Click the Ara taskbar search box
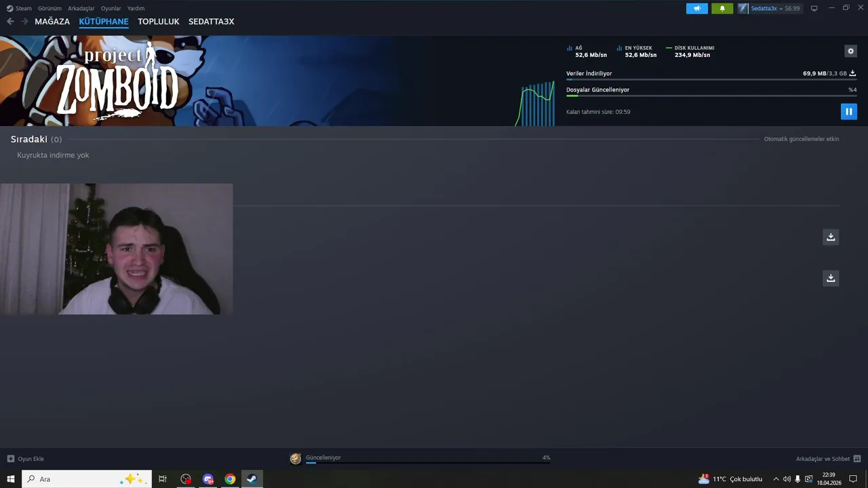The width and height of the screenshot is (868, 488). (86, 479)
